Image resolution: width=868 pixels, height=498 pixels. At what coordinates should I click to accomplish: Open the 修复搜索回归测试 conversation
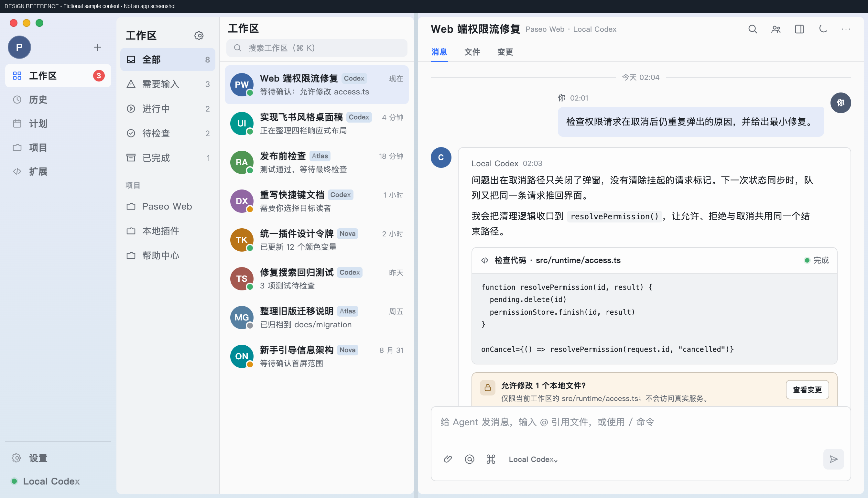[x=317, y=279]
